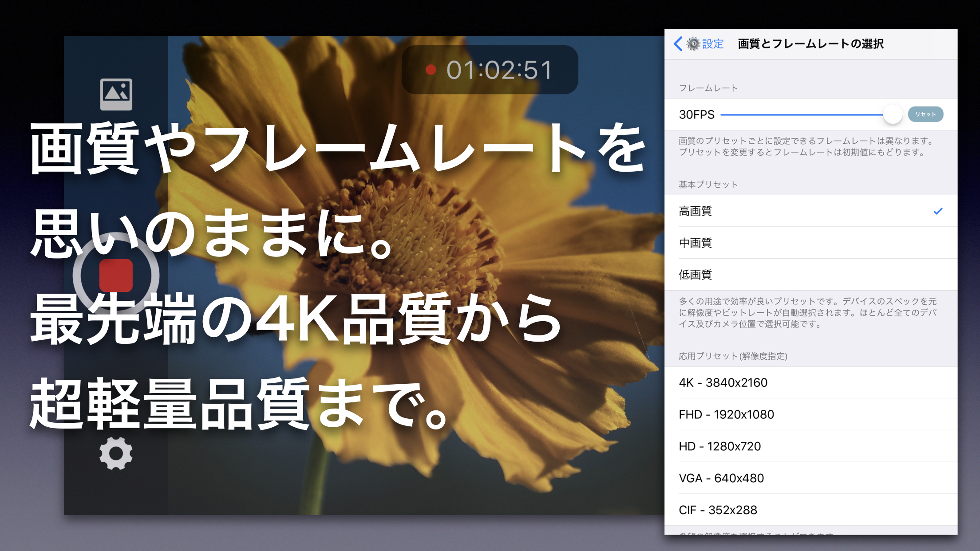Click the red recording indicator dot
Screen dimensions: 980x551
(x=431, y=70)
